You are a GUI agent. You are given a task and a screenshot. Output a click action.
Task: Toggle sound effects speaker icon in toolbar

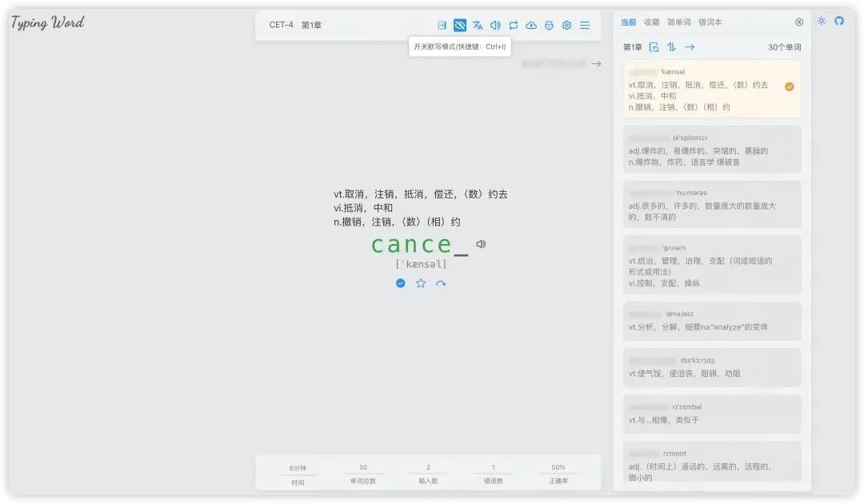coord(495,26)
